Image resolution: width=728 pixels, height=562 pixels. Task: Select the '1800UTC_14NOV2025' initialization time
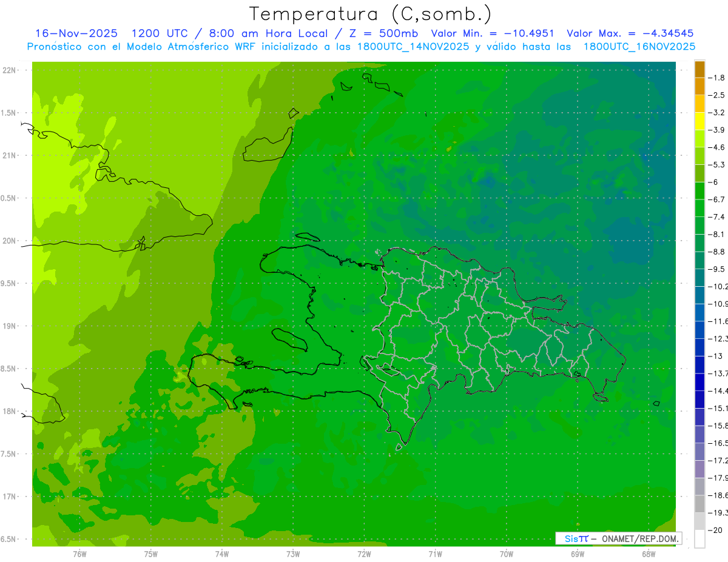click(413, 46)
